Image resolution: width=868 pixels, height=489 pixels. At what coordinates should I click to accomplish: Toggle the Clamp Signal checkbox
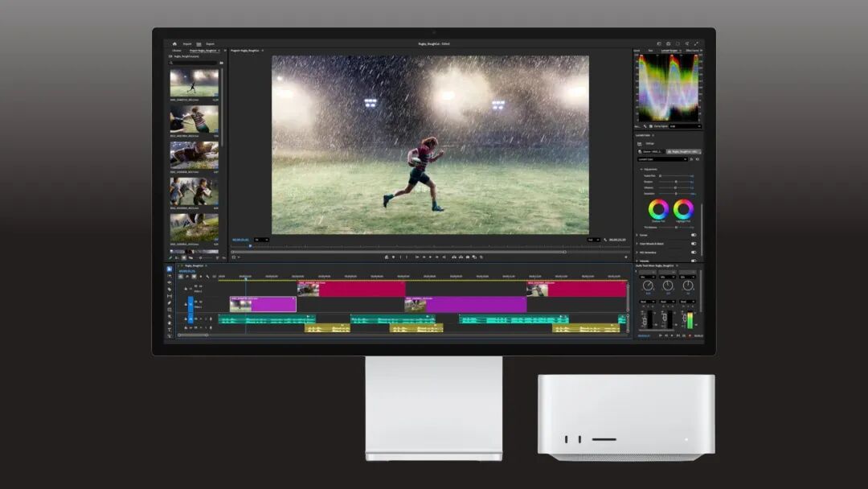point(651,126)
